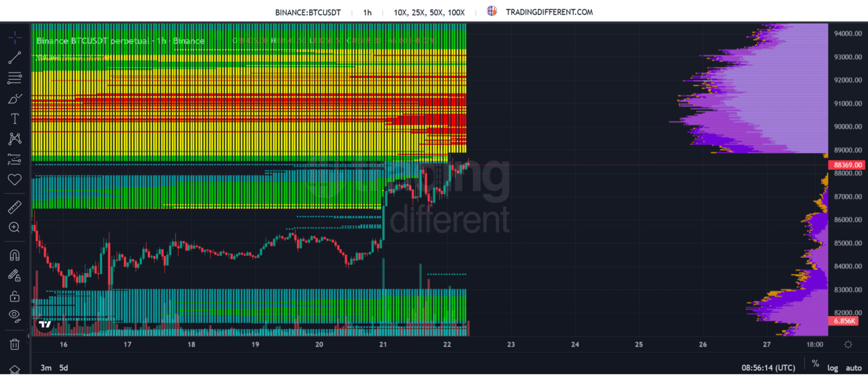The image size is (868, 376).
Task: Open the forecasting and measurement tools
Action: coord(15,160)
